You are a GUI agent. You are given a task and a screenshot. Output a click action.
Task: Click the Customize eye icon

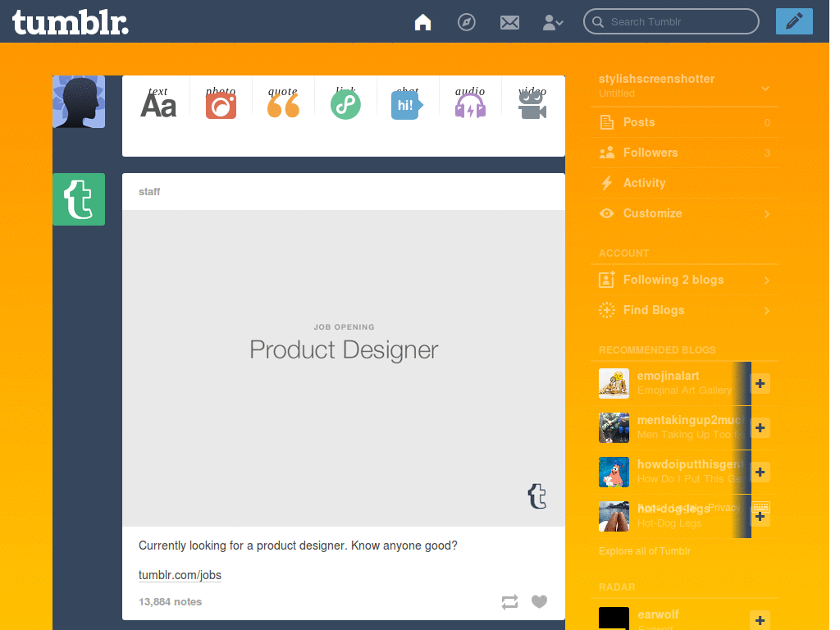(606, 213)
